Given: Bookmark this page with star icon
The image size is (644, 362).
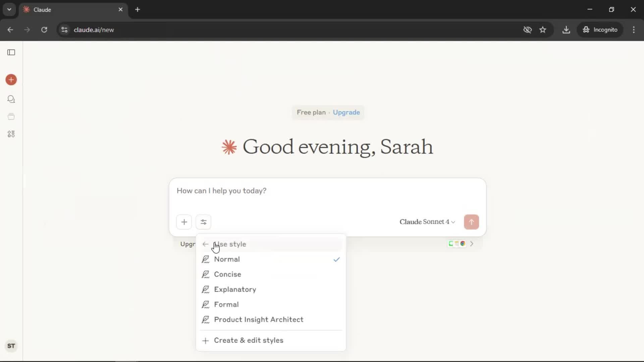Looking at the screenshot, I should [543, 30].
